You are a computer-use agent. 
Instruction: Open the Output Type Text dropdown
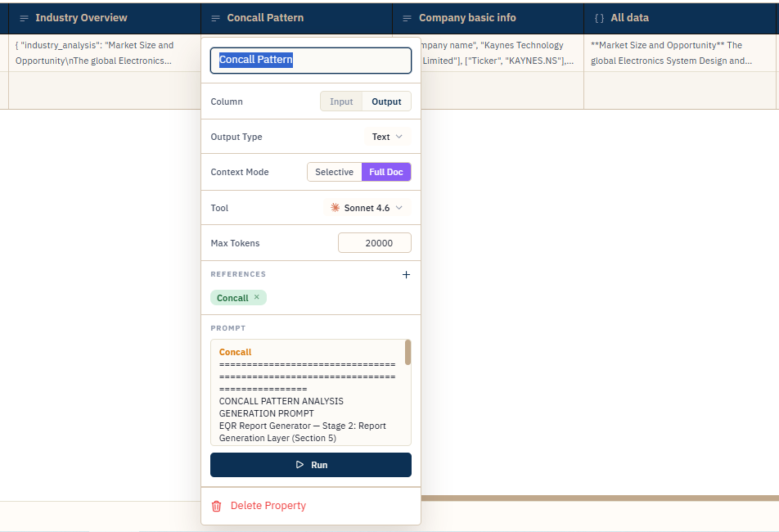[x=388, y=137]
